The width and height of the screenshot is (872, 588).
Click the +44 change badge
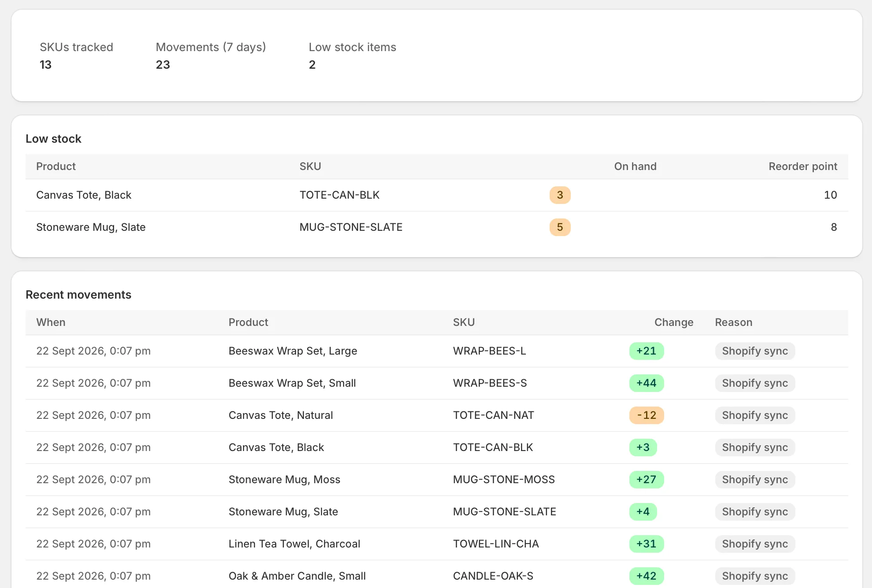[x=647, y=383]
